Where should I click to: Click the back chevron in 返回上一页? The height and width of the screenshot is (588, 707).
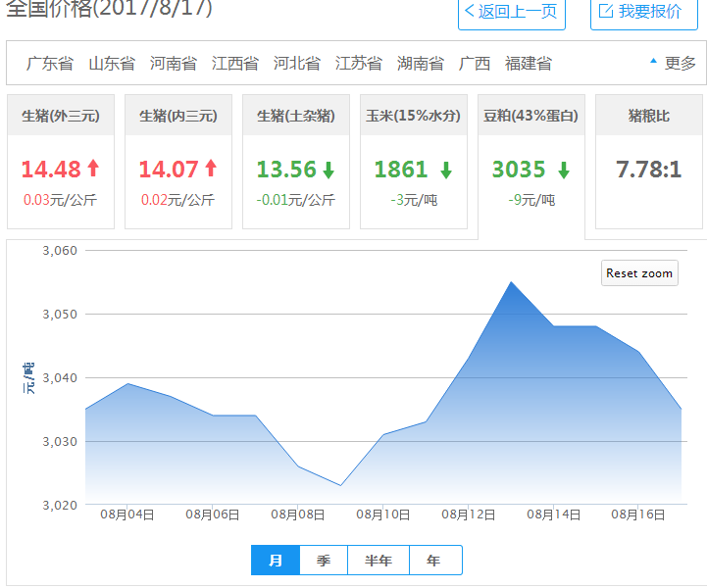pyautogui.click(x=470, y=11)
